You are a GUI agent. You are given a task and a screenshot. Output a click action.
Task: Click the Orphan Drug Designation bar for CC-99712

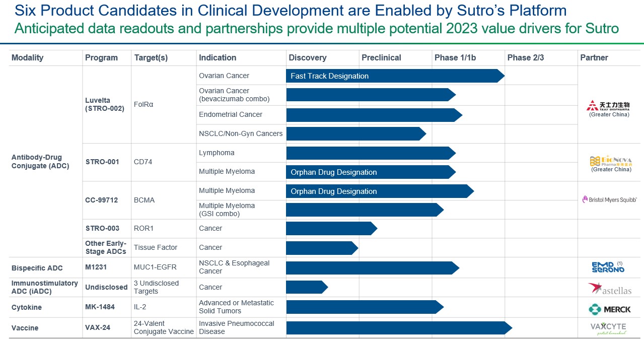tap(378, 191)
